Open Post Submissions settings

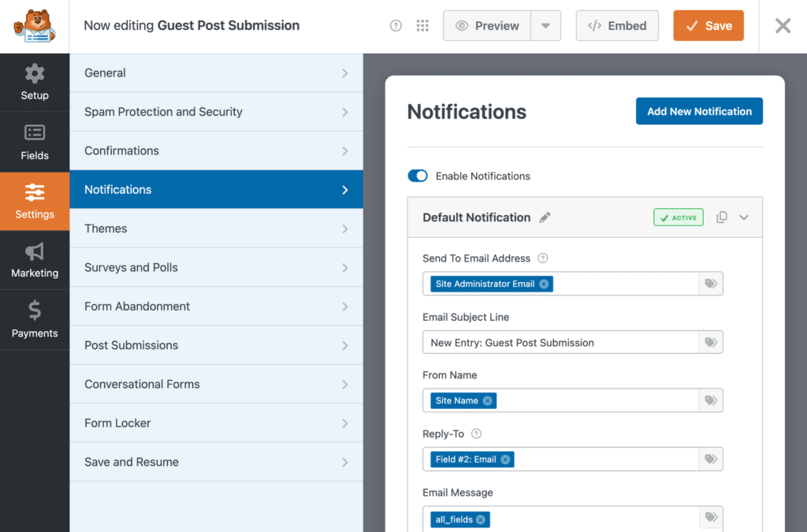coord(216,345)
